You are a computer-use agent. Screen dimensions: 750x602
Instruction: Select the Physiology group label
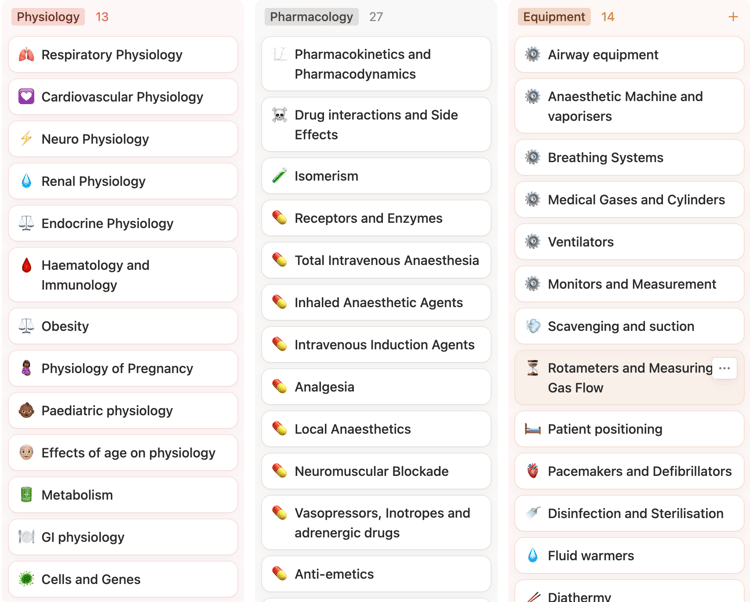pos(48,17)
